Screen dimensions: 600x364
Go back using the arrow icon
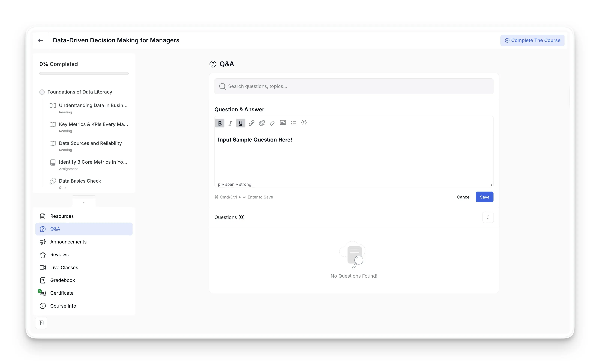pos(41,40)
